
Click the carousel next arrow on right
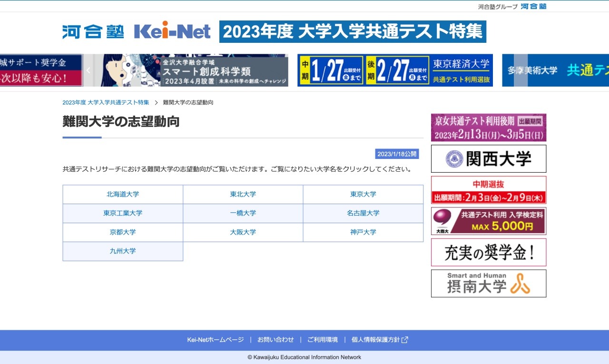point(521,70)
